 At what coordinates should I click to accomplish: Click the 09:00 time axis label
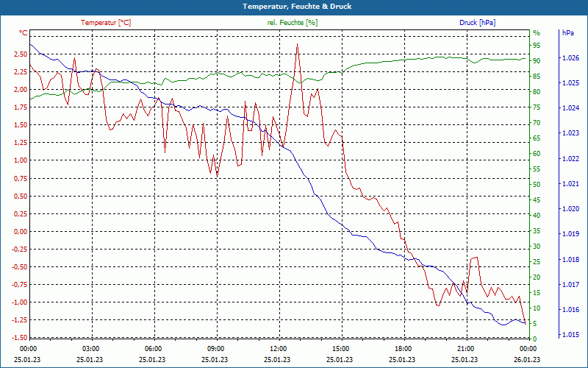click(x=215, y=348)
